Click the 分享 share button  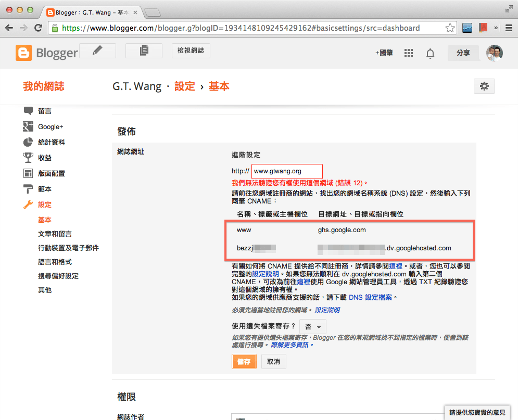(x=462, y=53)
